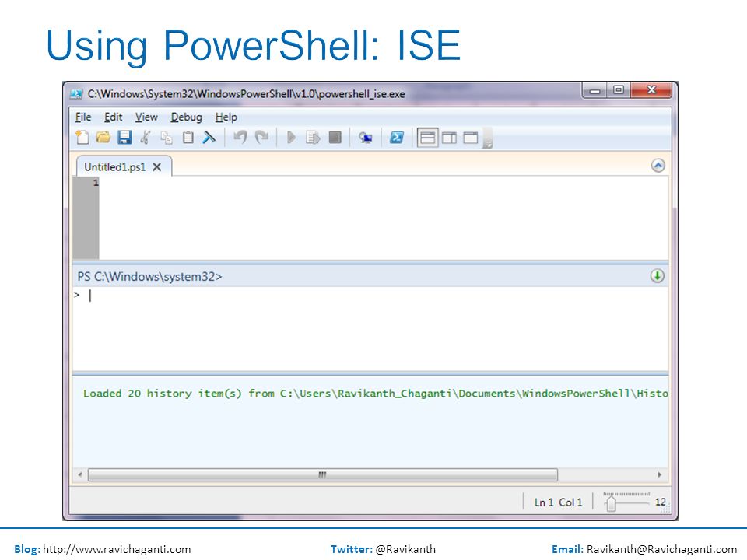The width and height of the screenshot is (747, 560).
Task: Open the File menu
Action: [x=83, y=117]
